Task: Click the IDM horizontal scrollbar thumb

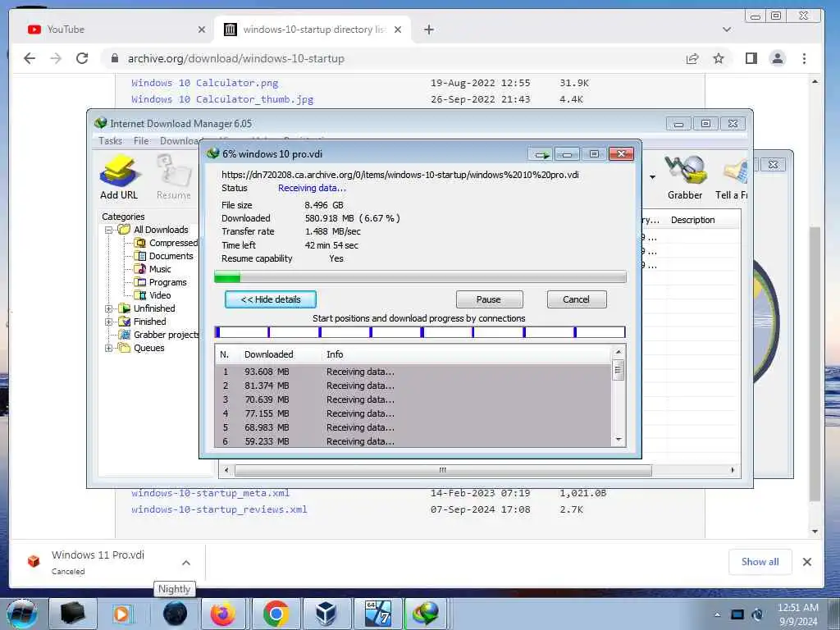Action: point(443,470)
